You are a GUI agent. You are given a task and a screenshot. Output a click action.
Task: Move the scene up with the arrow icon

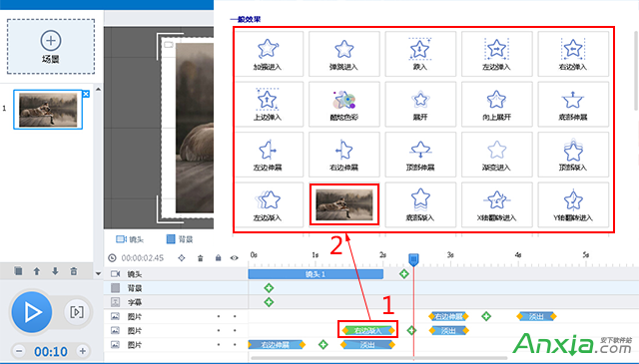[x=37, y=271]
